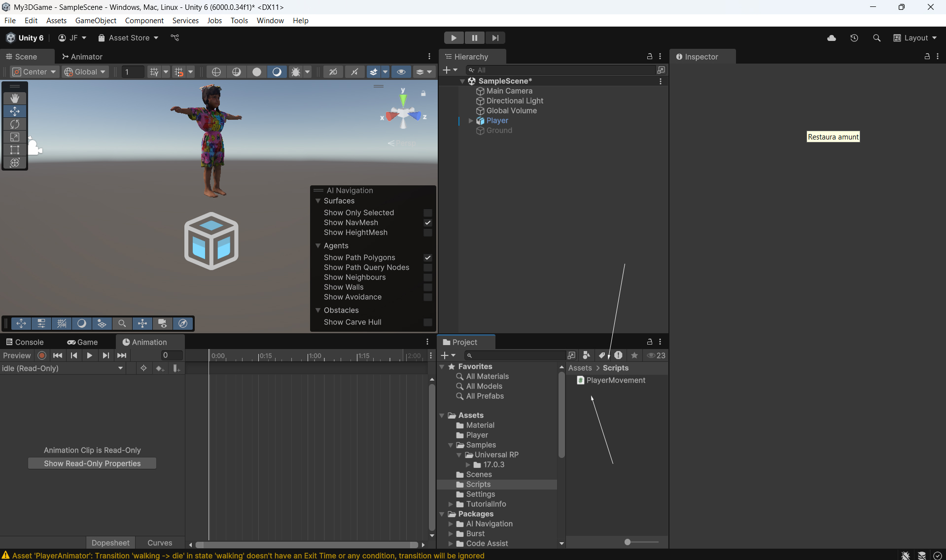
Task: Click the Play button to run game
Action: [x=454, y=38]
